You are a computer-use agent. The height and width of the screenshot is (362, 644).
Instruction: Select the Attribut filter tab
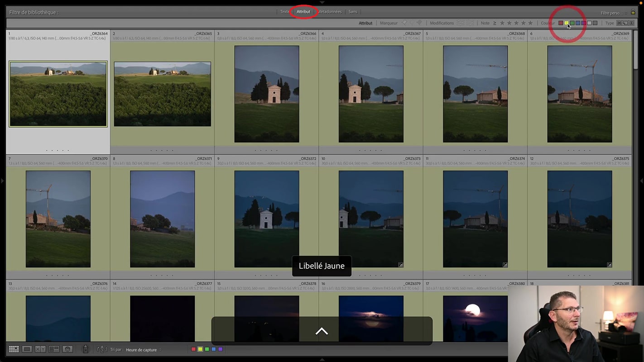[x=303, y=12]
